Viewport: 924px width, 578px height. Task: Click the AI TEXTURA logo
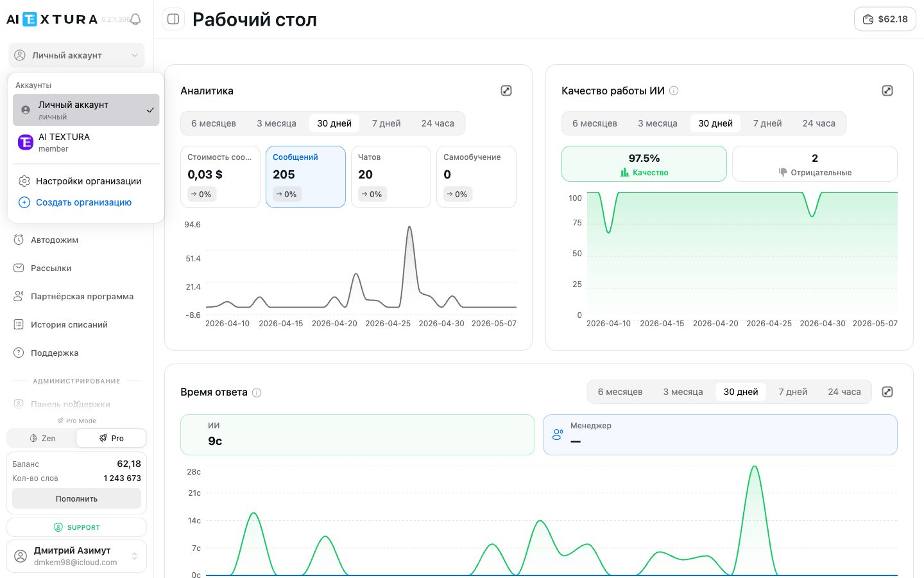(x=52, y=19)
